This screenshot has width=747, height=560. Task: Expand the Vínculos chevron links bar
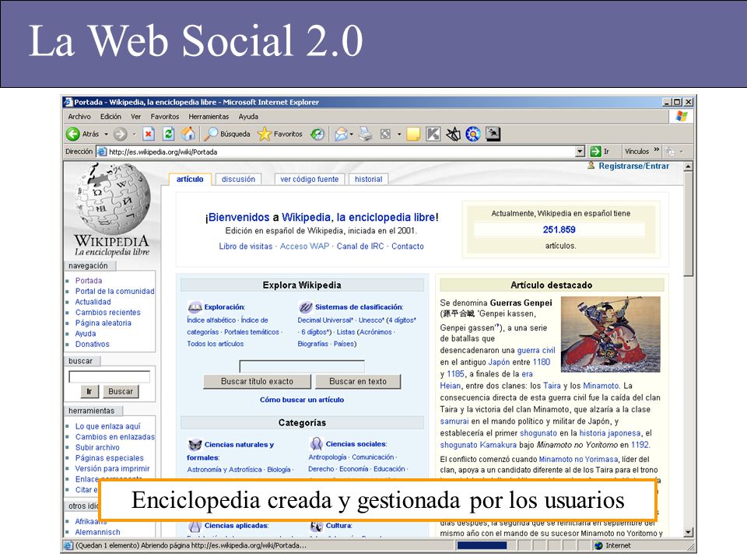click(657, 150)
